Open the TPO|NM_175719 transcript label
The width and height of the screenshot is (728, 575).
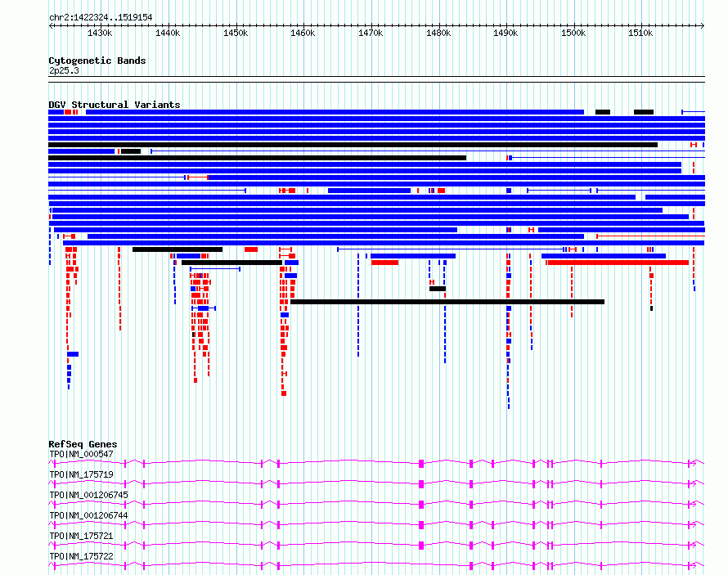point(81,474)
